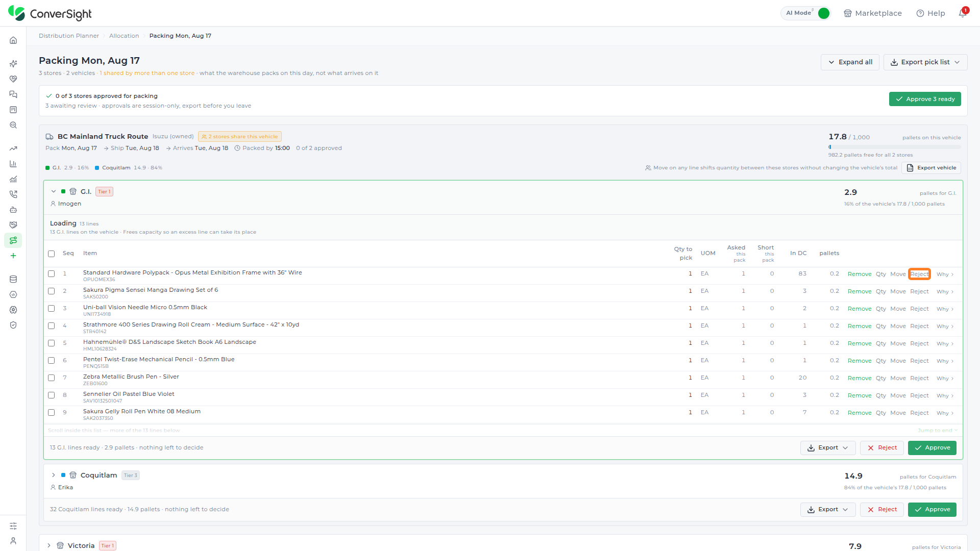
Task: Open the Export dropdown in Coquitlam footer
Action: click(828, 510)
